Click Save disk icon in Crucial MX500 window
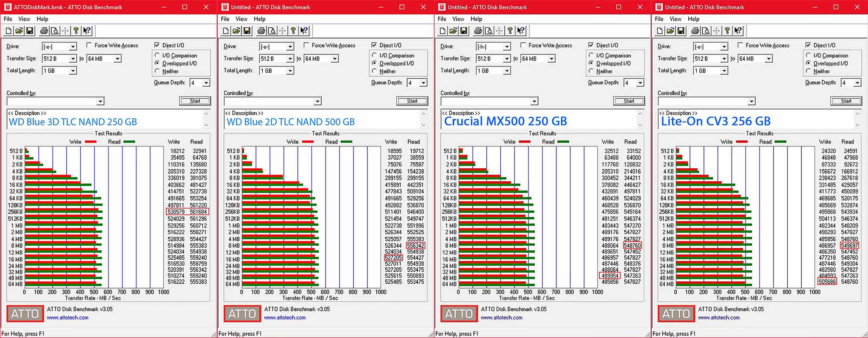This screenshot has width=868, height=338. (x=464, y=30)
